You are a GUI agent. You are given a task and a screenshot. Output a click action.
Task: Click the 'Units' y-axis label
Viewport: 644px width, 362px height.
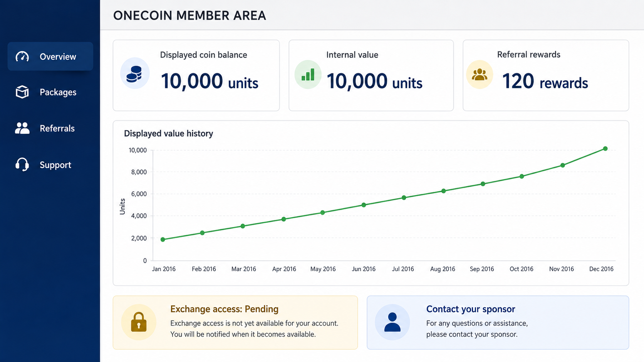click(122, 207)
